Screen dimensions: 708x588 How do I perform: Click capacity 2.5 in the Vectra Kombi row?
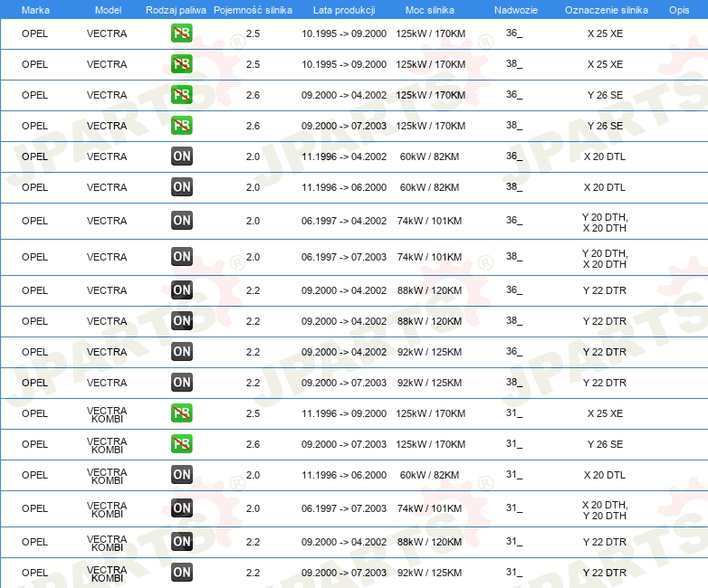(253, 413)
